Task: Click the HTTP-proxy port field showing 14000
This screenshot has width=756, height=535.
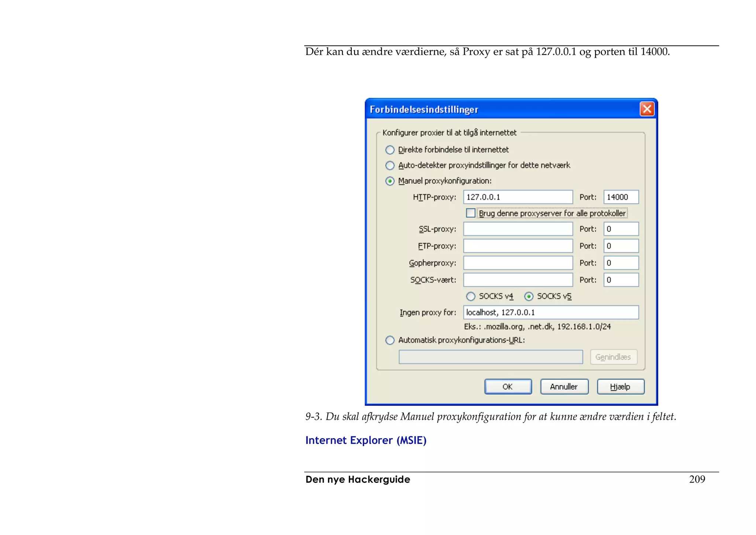Action: click(x=621, y=197)
